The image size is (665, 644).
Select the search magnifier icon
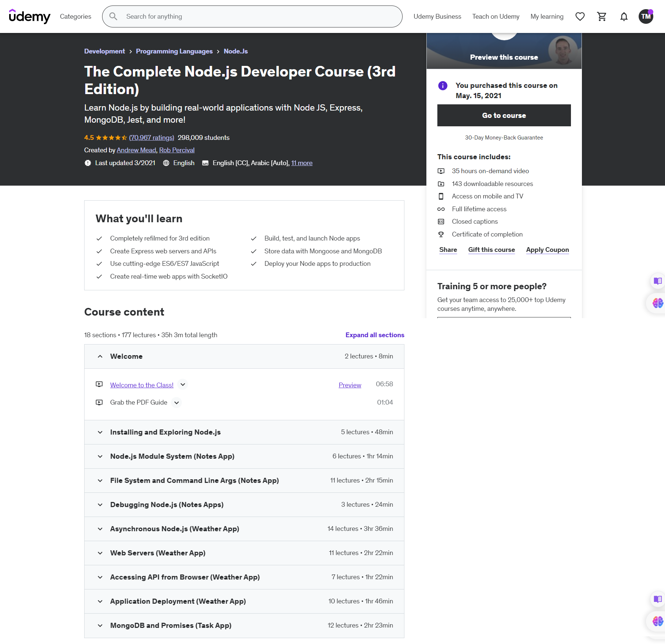coord(113,16)
